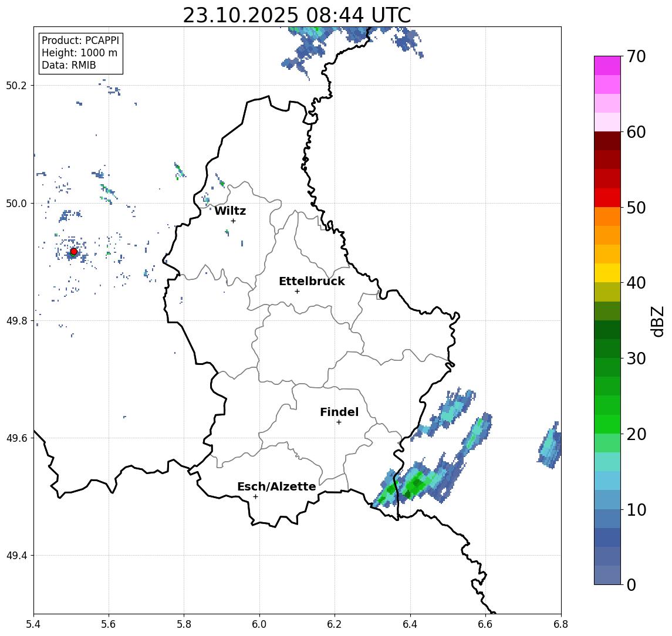
Task: Click the latitude tick label 49.4
Action: point(16,556)
